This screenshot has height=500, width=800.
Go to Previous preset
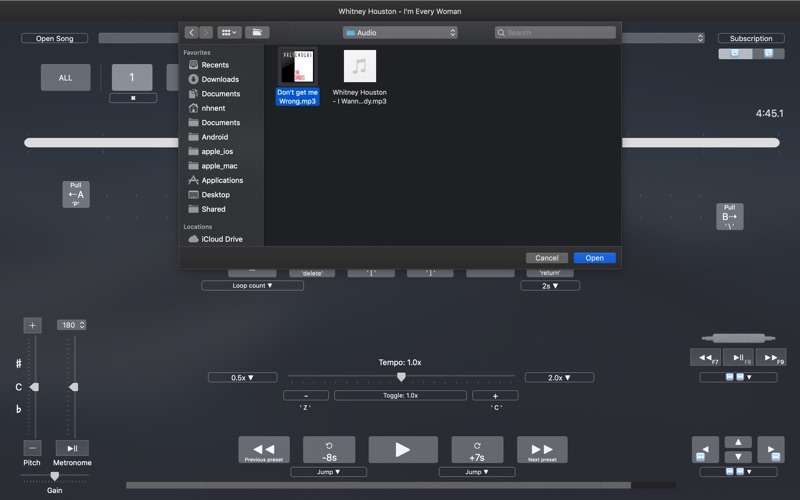pyautogui.click(x=264, y=450)
